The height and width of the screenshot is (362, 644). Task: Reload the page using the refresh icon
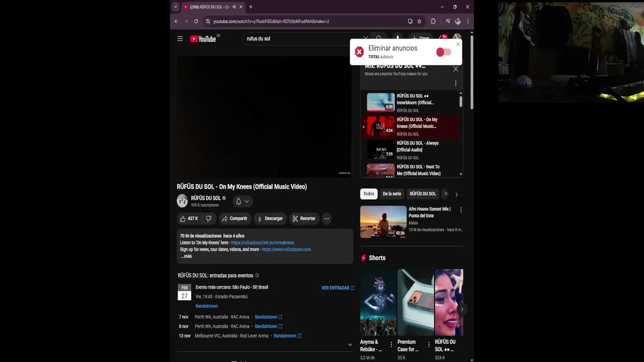point(196,21)
